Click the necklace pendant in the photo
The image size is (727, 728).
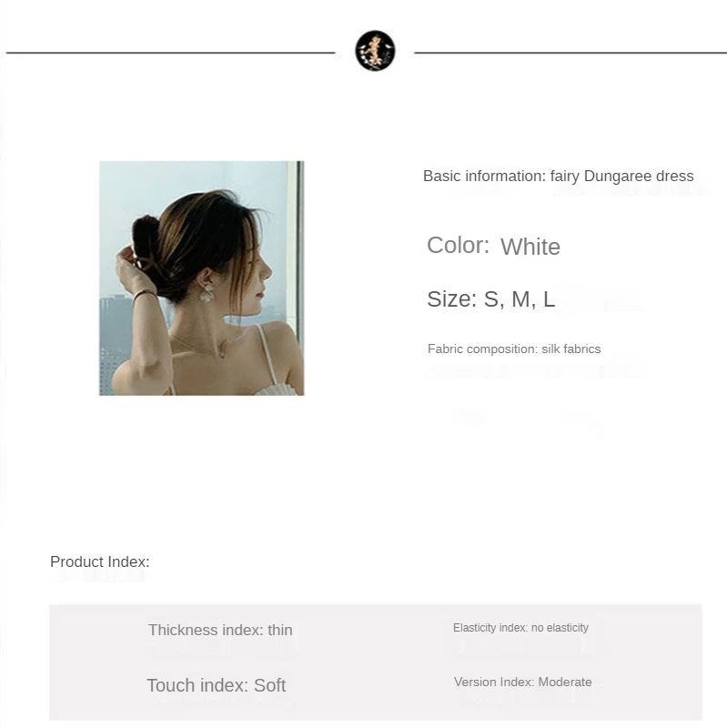[222, 353]
